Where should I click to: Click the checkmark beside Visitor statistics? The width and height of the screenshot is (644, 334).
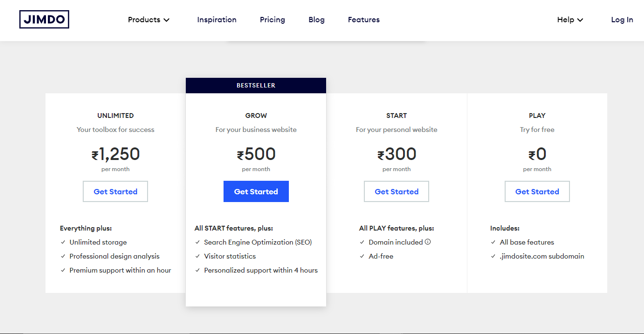[x=197, y=256]
